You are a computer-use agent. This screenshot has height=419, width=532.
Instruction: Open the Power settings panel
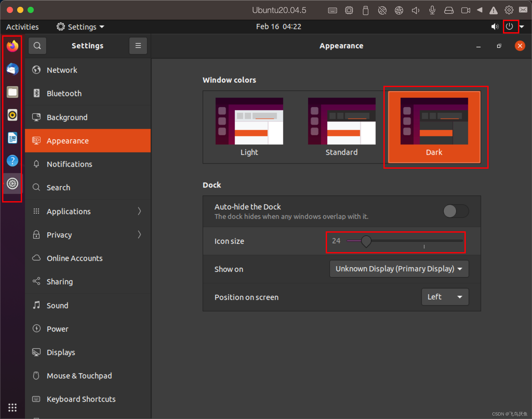pyautogui.click(x=88, y=329)
